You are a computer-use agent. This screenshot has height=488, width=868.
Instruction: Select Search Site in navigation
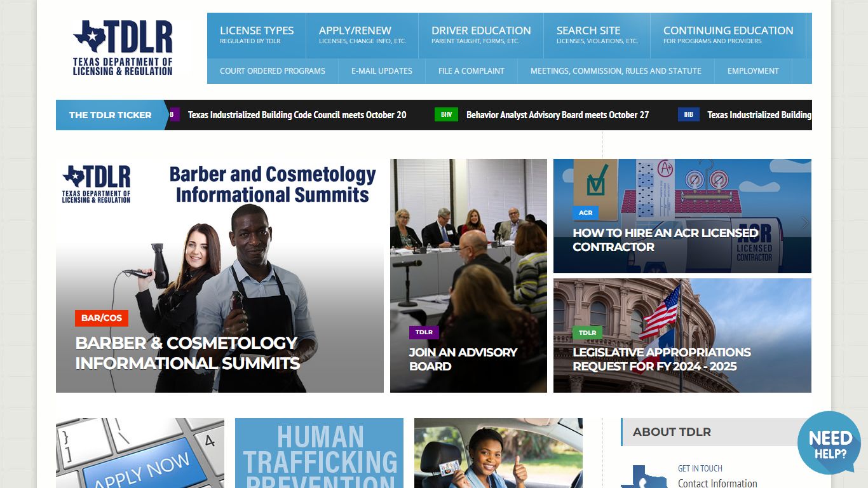[597, 36]
